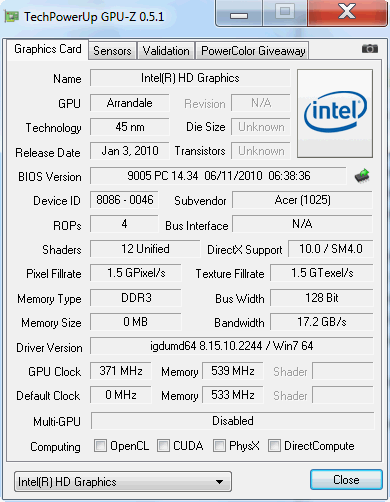Click the camera screenshot icon
This screenshot has width=390, height=502.
[x=370, y=49]
